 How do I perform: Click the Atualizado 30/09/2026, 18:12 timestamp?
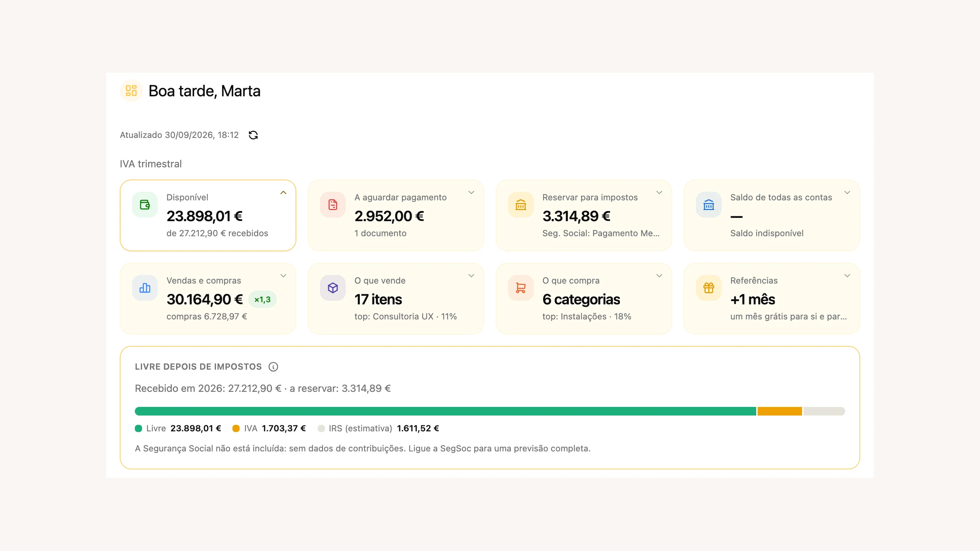tap(179, 135)
